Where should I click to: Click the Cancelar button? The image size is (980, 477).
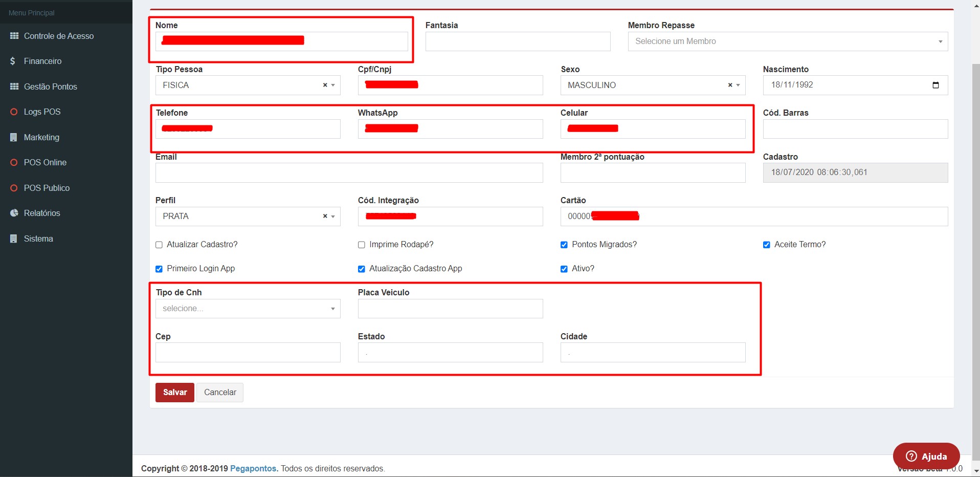[220, 393]
